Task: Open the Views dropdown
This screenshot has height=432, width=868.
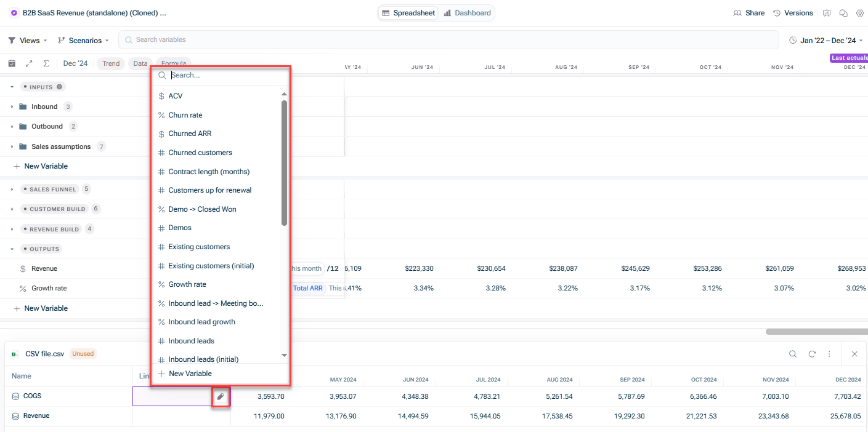Action: pyautogui.click(x=27, y=41)
